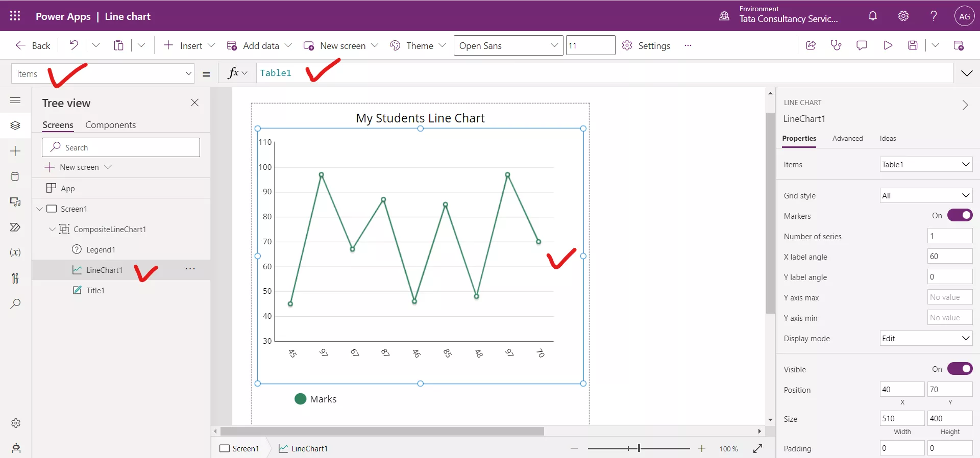Viewport: 980px width, 458px height.
Task: Open the Open Sans font dropdown
Action: click(x=508, y=45)
